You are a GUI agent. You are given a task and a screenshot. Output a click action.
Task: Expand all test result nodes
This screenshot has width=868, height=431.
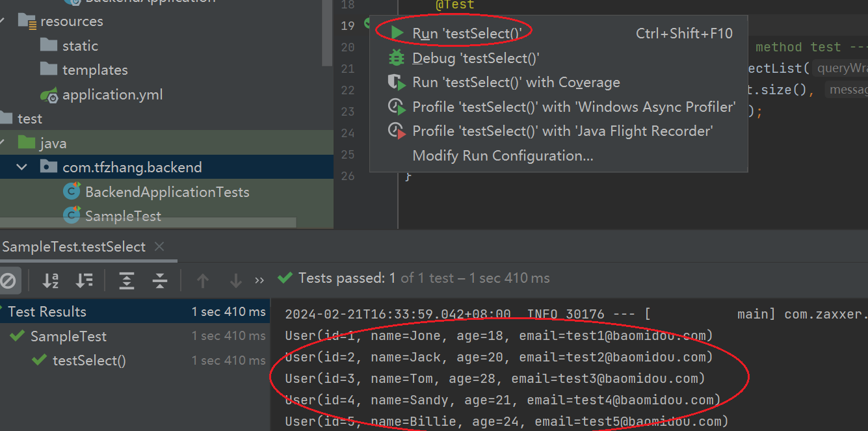pos(127,281)
